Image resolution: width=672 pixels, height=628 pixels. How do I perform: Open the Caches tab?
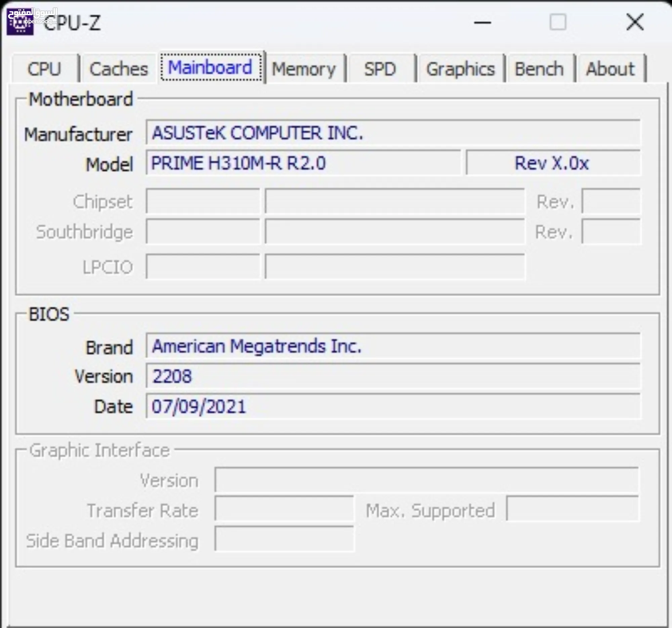click(x=119, y=69)
